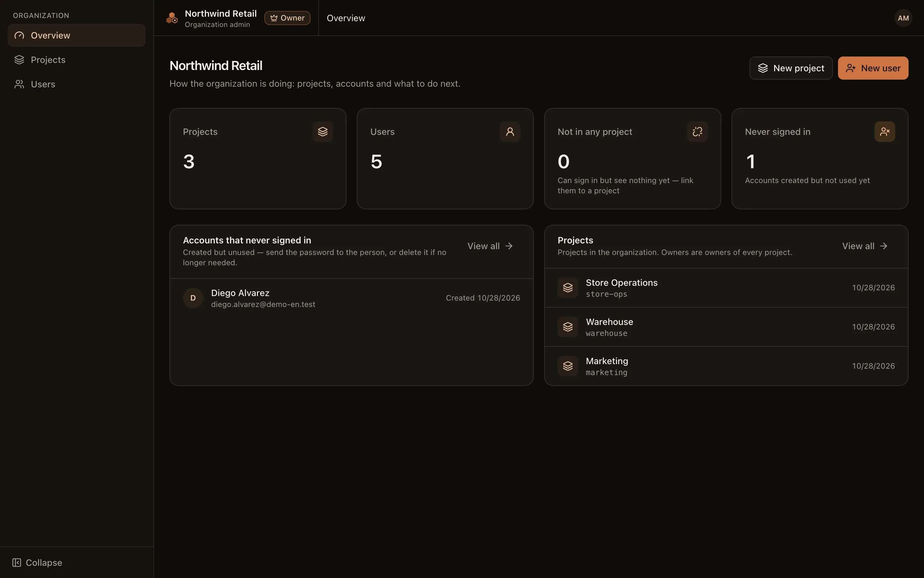This screenshot has height=578, width=924.
Task: Click the Collapse panel icon
Action: click(x=16, y=562)
